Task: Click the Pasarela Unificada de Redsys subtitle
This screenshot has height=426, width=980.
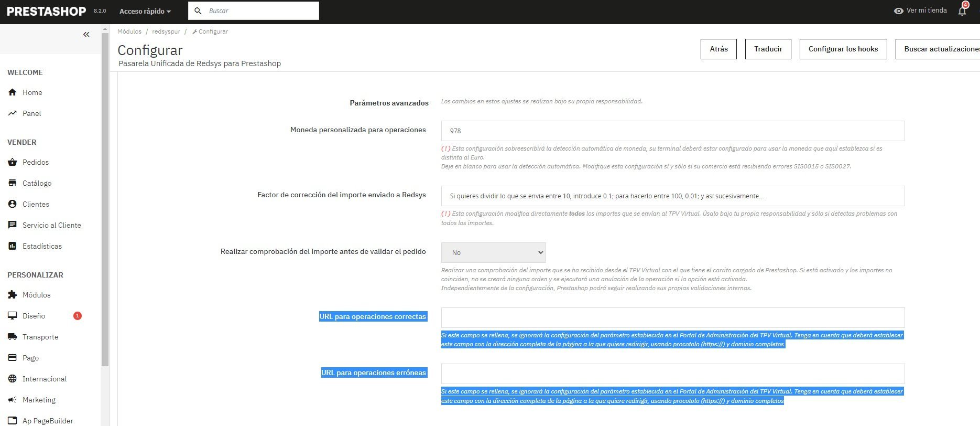Action: pyautogui.click(x=200, y=63)
